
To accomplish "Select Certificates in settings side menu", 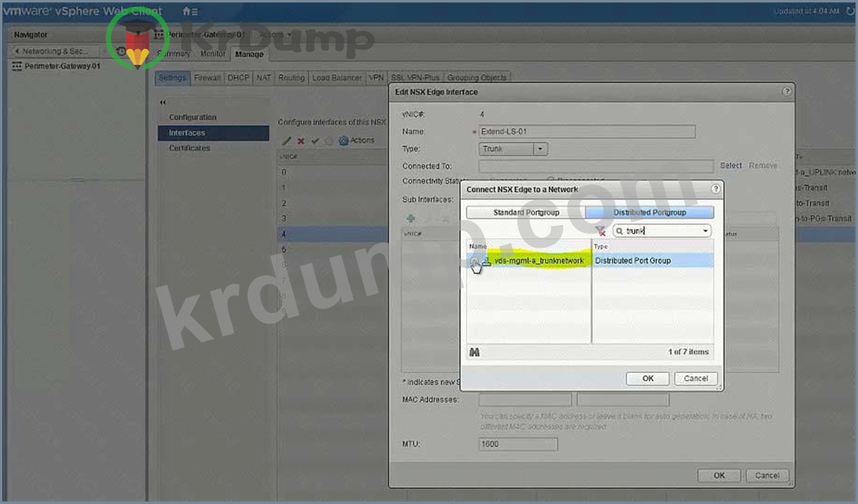I will (x=189, y=149).
